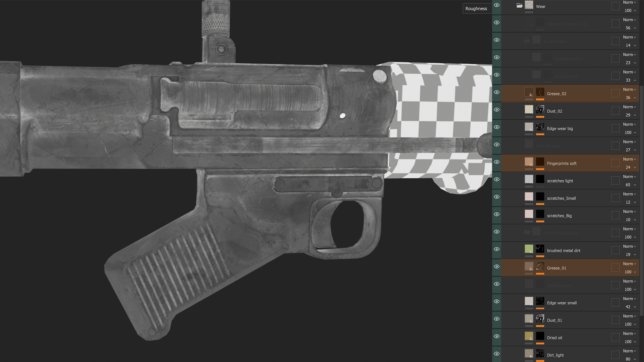Select the brushed metal dirt layer name
Image resolution: width=644 pixels, height=362 pixels.
[563, 250]
